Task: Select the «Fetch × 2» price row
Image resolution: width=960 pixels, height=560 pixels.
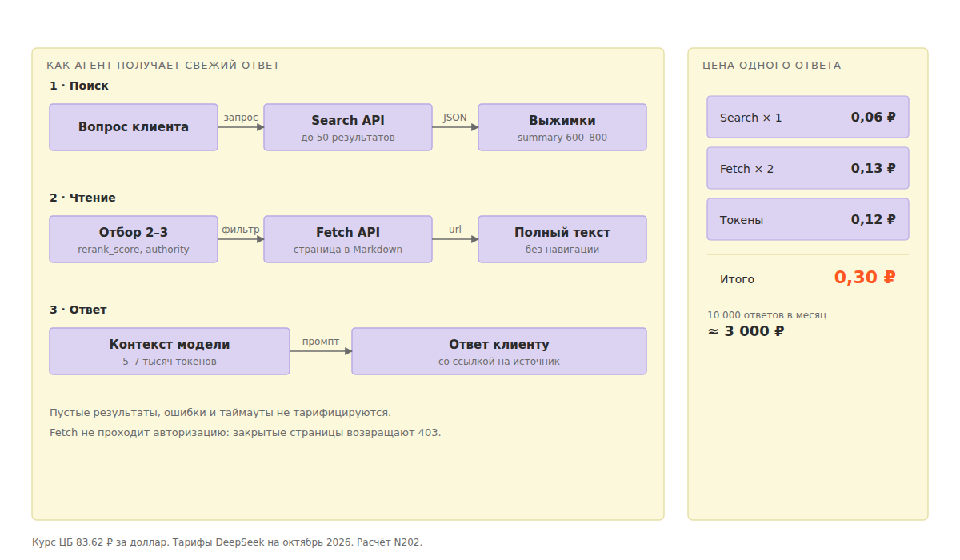Action: 808,168
